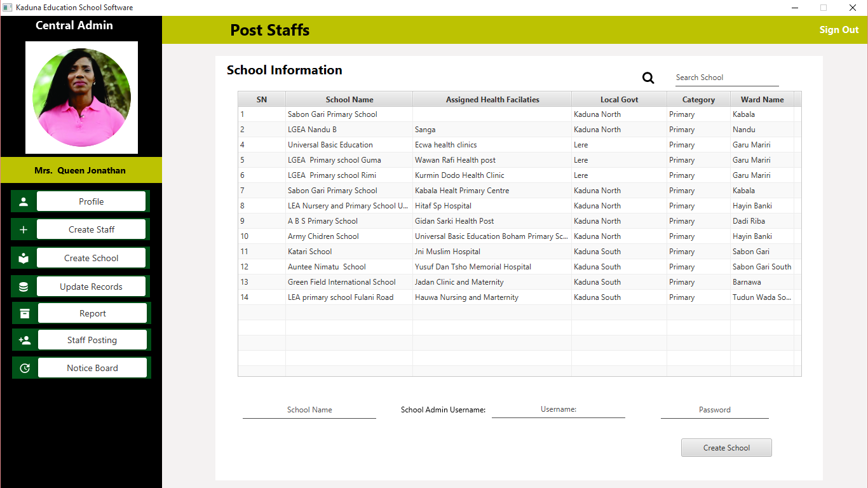Image resolution: width=868 pixels, height=488 pixels.
Task: Sort by Assigned Health Facilaties header
Action: pyautogui.click(x=492, y=99)
